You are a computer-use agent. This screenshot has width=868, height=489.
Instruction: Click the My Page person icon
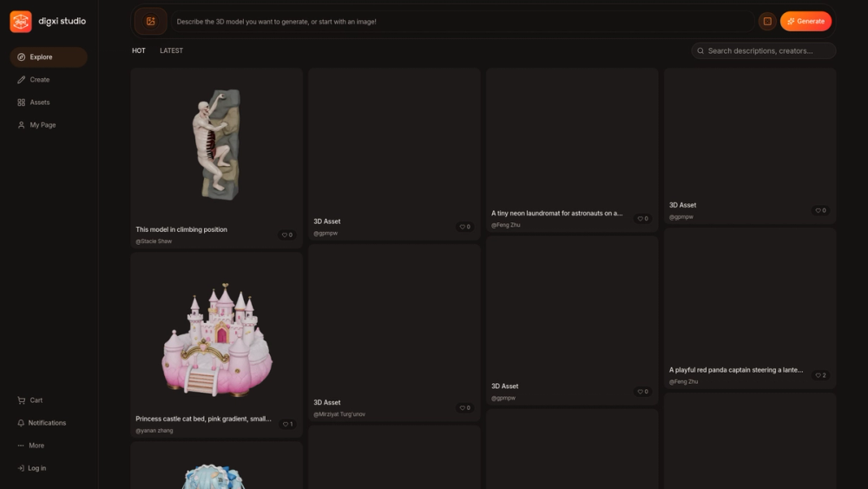point(21,125)
